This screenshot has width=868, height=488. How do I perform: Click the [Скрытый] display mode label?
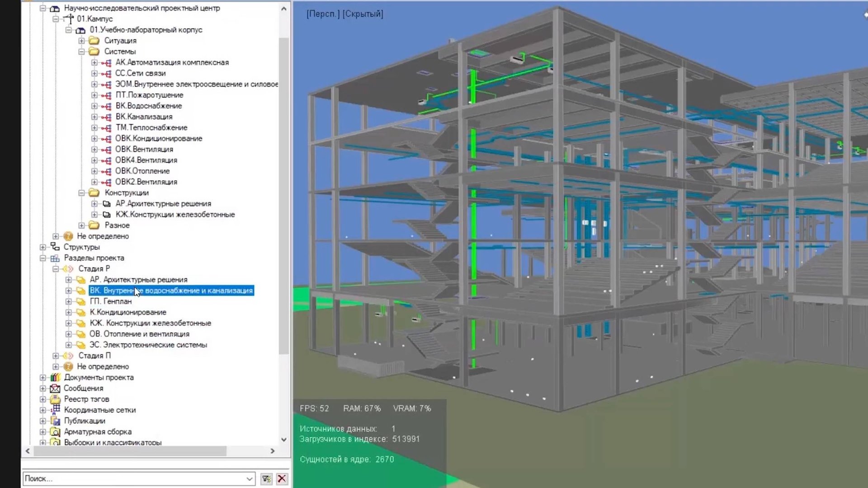(363, 14)
